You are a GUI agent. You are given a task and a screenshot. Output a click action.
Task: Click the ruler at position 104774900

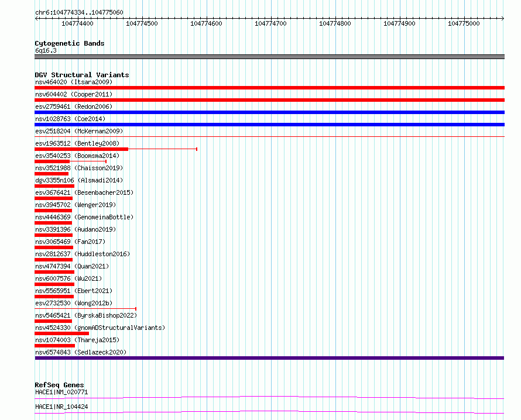[399, 23]
